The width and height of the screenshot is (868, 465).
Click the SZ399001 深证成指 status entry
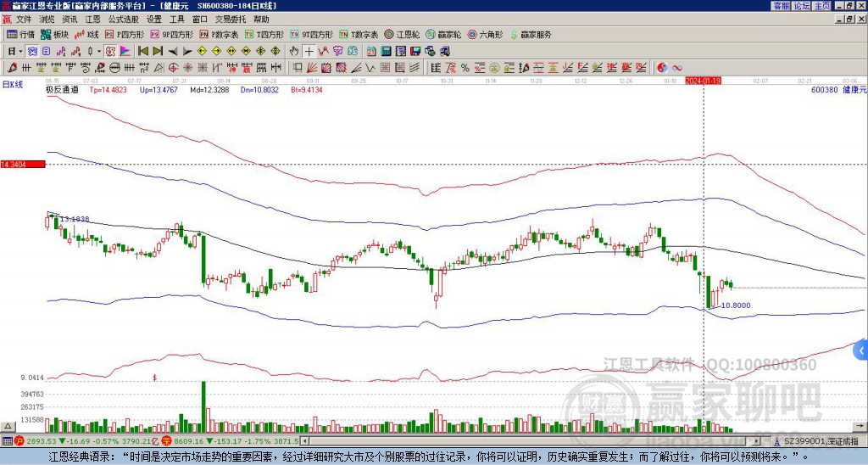817,441
